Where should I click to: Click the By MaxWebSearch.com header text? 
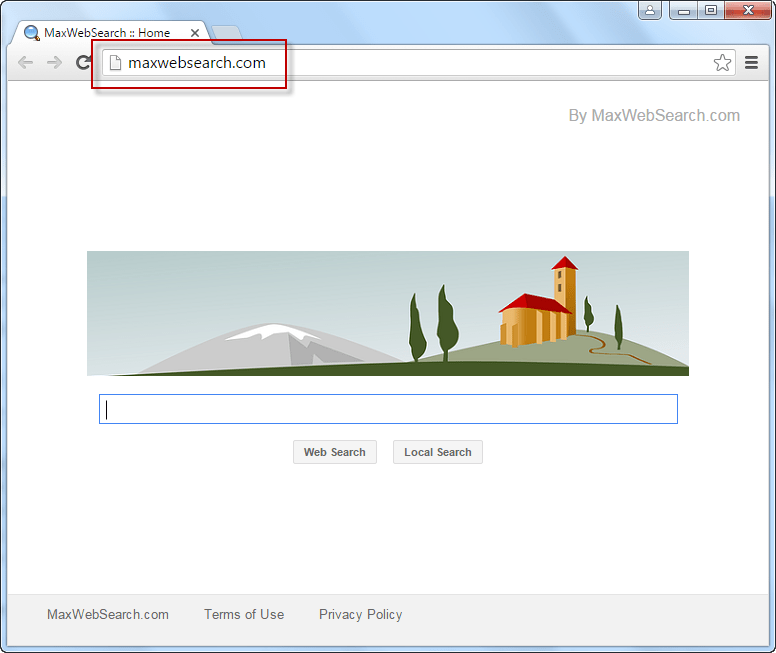654,115
